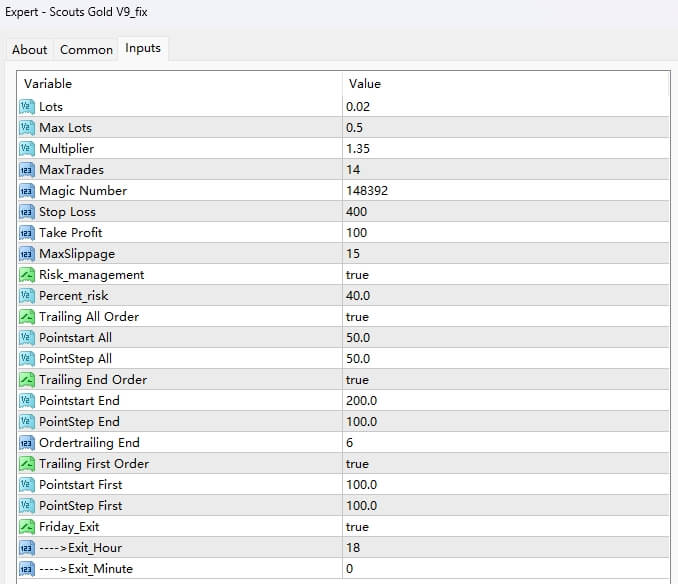Click the Trailing All Order icon
The width and height of the screenshot is (678, 584).
click(x=27, y=316)
